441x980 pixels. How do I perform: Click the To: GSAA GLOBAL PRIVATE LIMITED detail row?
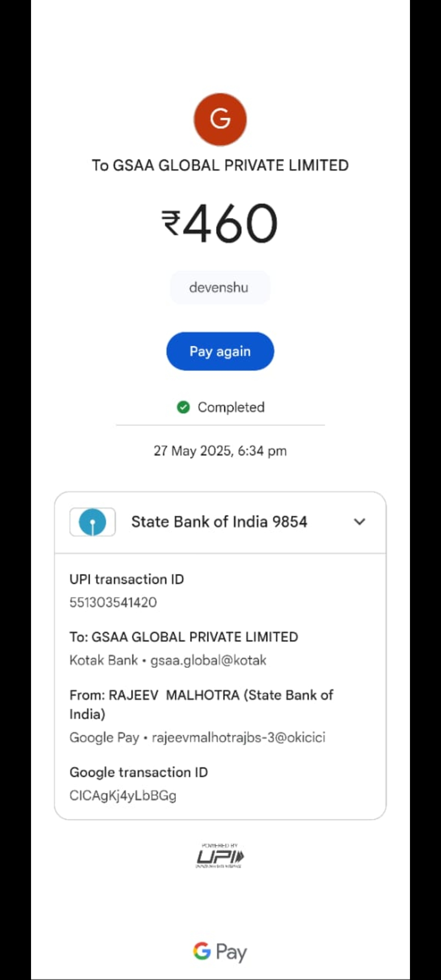pyautogui.click(x=184, y=637)
